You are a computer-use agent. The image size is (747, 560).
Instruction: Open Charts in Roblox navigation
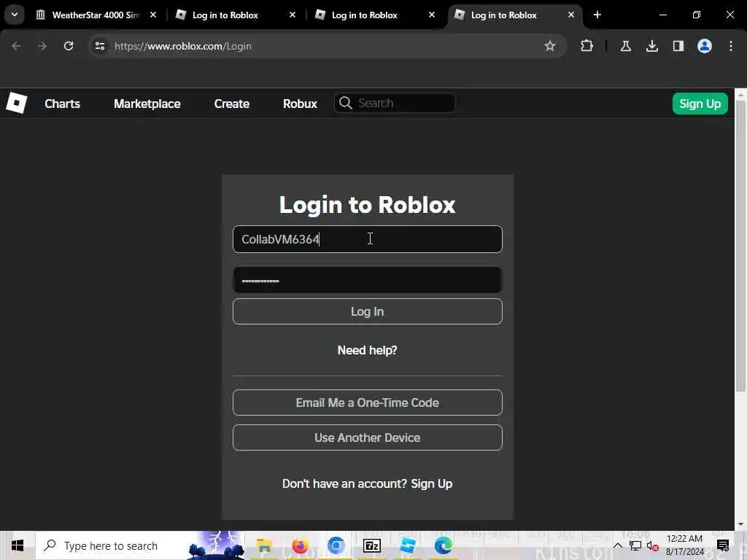tap(63, 104)
